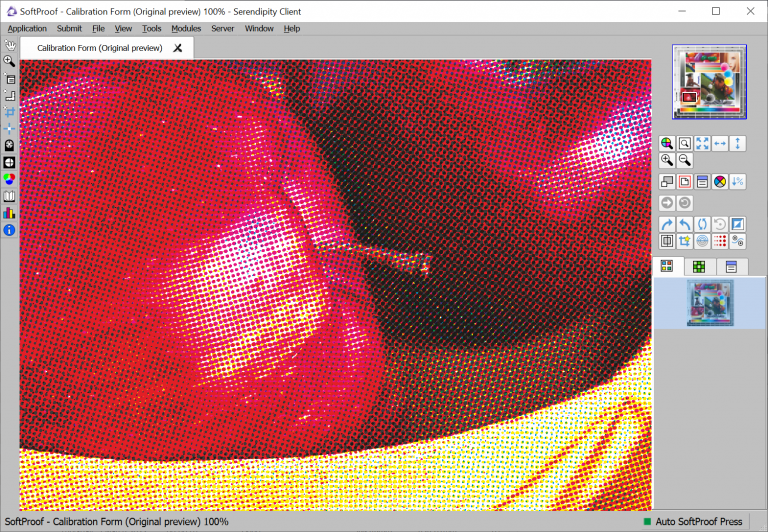Open the Server menu
This screenshot has height=532, width=768.
(x=222, y=28)
